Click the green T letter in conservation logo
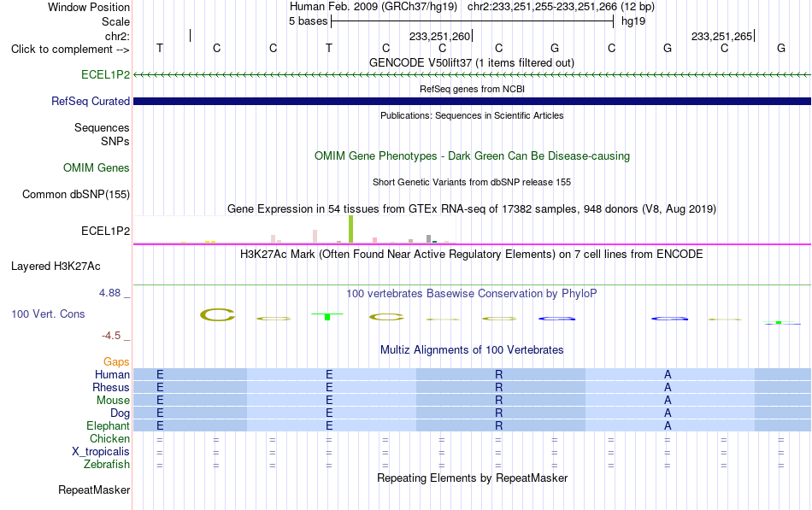812x510 pixels. tap(327, 316)
